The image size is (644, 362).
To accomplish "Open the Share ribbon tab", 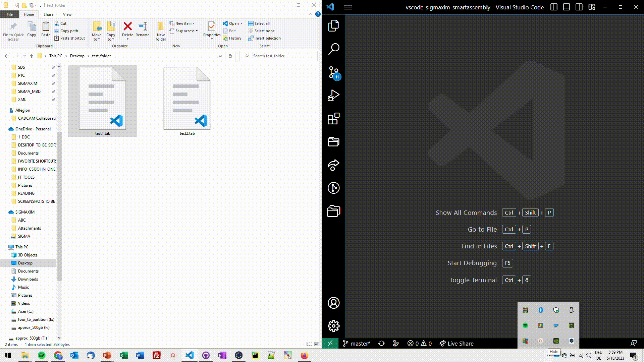I will tap(48, 14).
